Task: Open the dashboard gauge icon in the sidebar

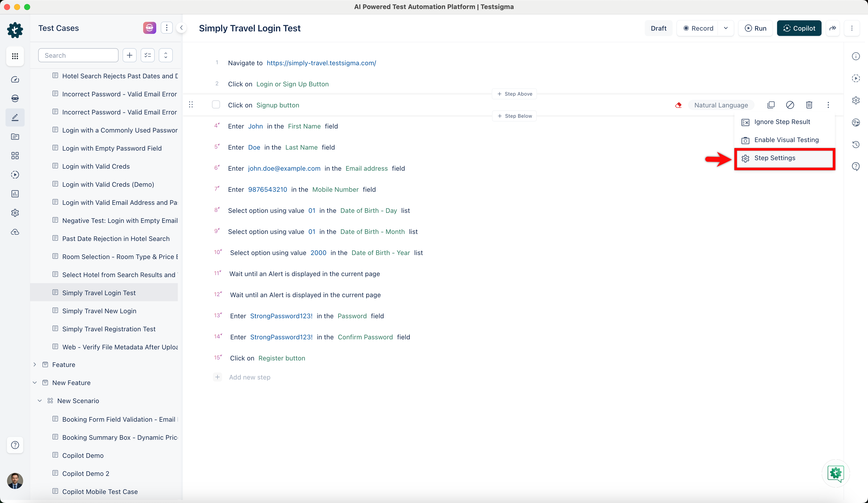Action: click(15, 80)
